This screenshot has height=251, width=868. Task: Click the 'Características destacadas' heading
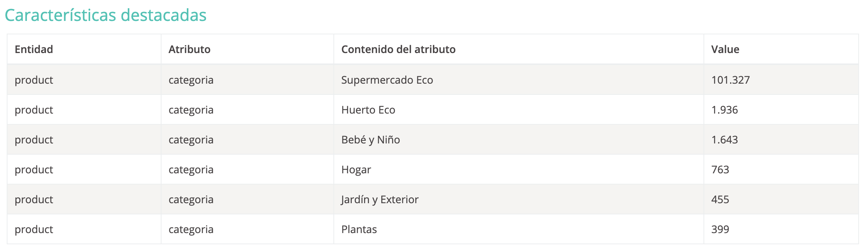(105, 15)
